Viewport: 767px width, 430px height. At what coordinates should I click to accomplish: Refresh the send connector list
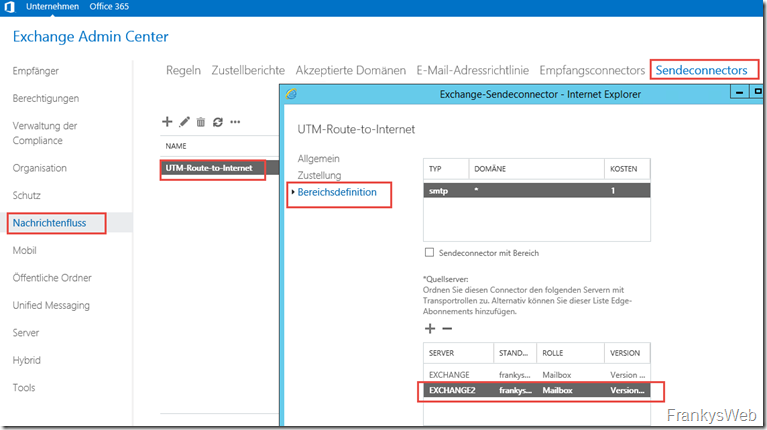[217, 122]
